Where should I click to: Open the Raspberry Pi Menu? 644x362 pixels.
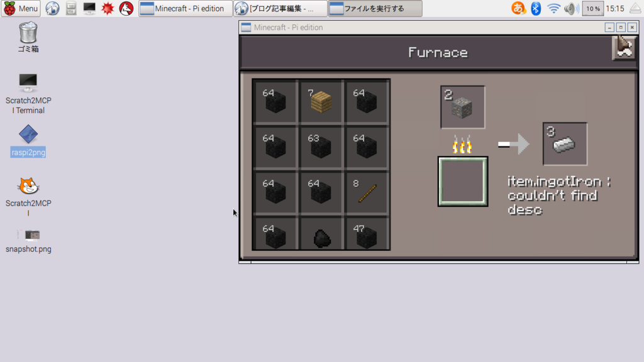21,8
